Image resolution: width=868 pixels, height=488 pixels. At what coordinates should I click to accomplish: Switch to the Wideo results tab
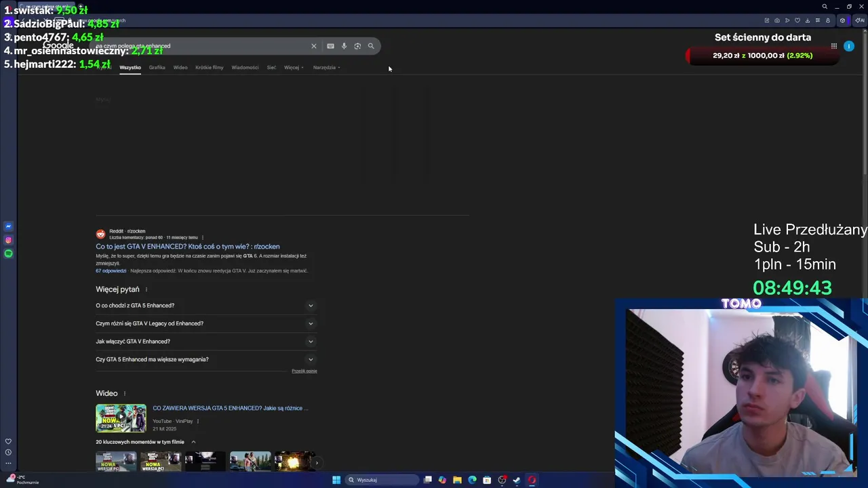[180, 67]
